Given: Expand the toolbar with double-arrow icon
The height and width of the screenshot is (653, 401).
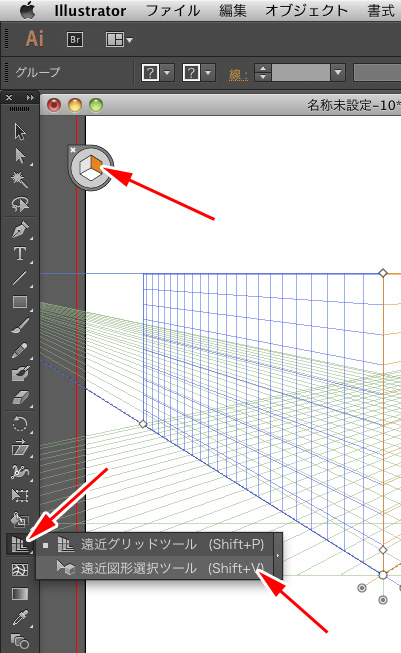Looking at the screenshot, I should coord(30,97).
